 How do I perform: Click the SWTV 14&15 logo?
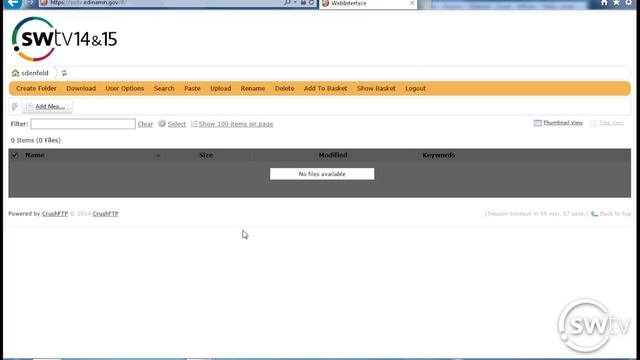(x=64, y=39)
